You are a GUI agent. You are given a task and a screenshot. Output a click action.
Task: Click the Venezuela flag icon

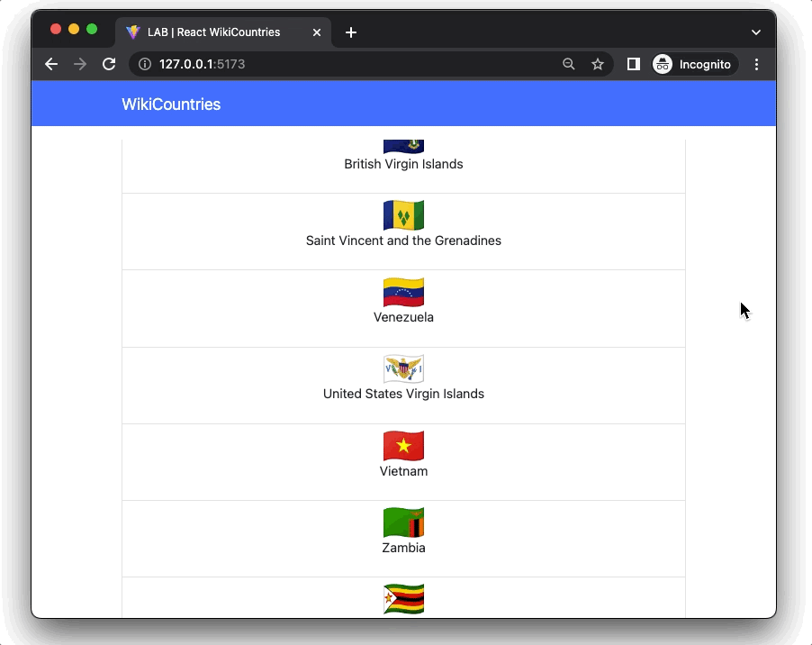[x=403, y=292]
